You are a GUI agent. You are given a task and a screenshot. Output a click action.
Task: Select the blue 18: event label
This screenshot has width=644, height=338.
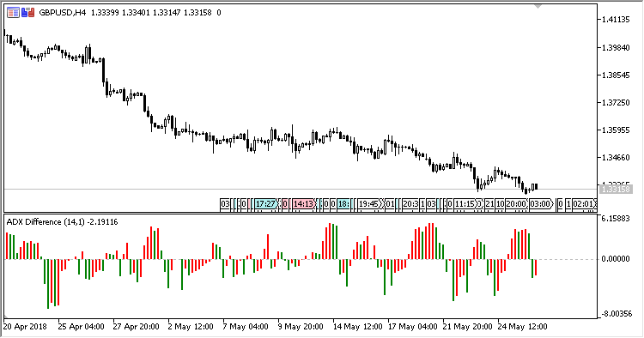[343, 204]
